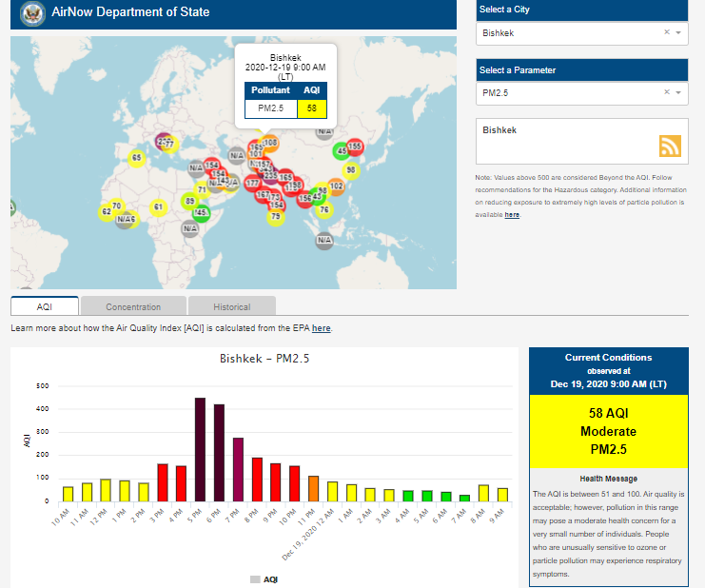Select the AQI tab

(45, 306)
